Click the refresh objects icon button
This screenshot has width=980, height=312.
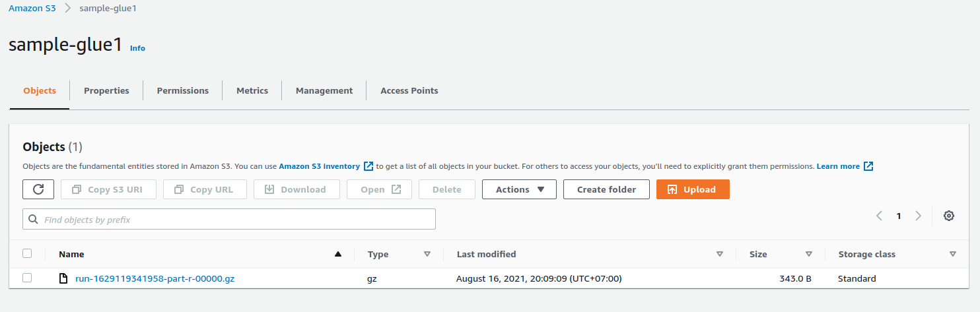click(38, 189)
